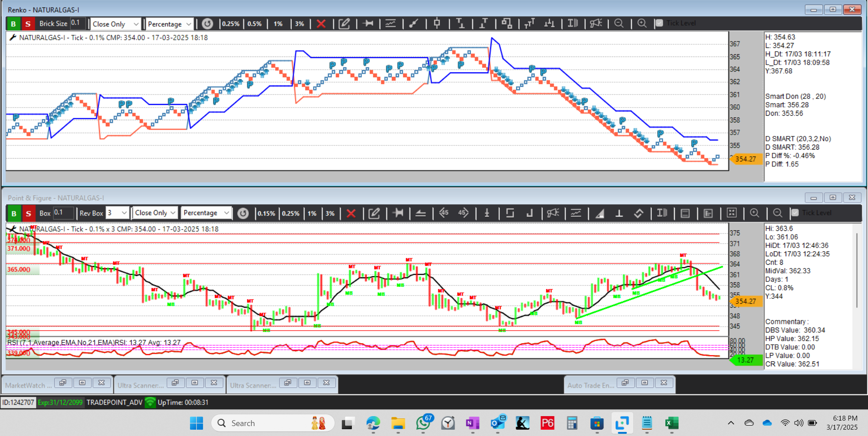The height and width of the screenshot is (436, 868).
Task: Click the 365.000 price level label
Action: click(x=19, y=269)
